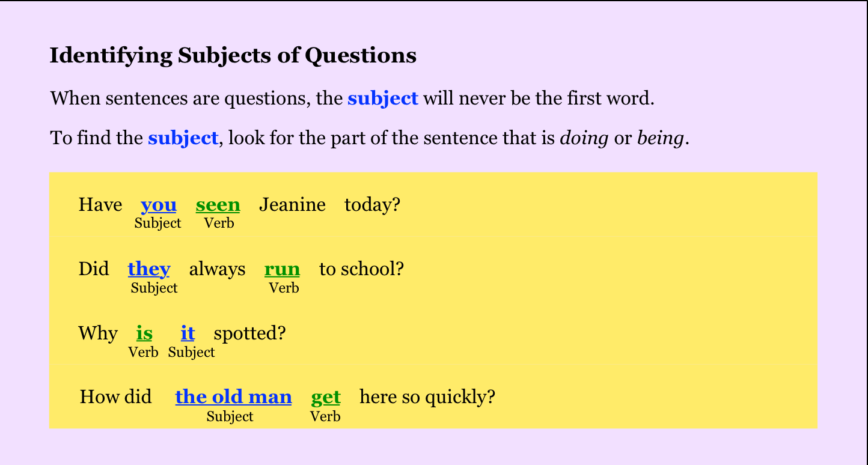Click the italic word 'being'
The width and height of the screenshot is (868, 465).
coord(660,139)
